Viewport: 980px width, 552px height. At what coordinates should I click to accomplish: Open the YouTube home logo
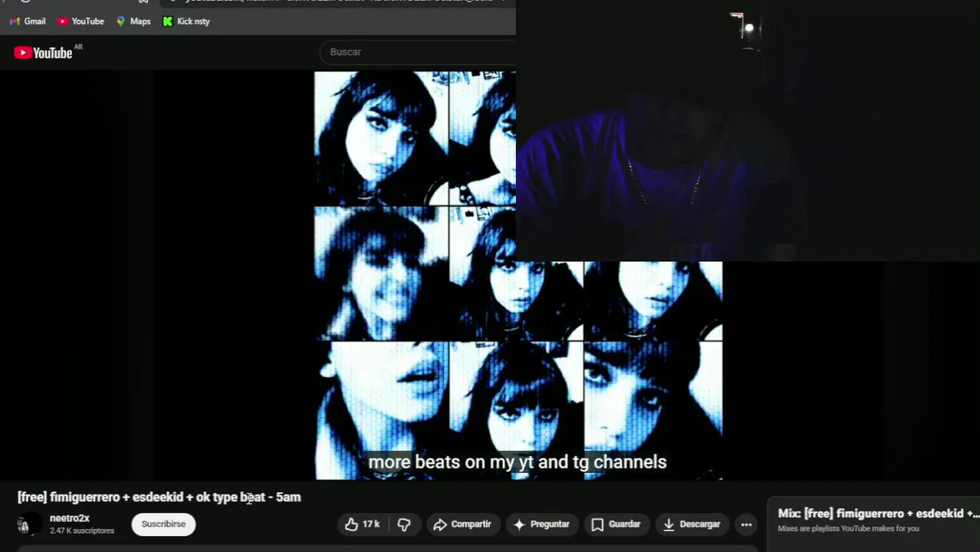tap(43, 52)
